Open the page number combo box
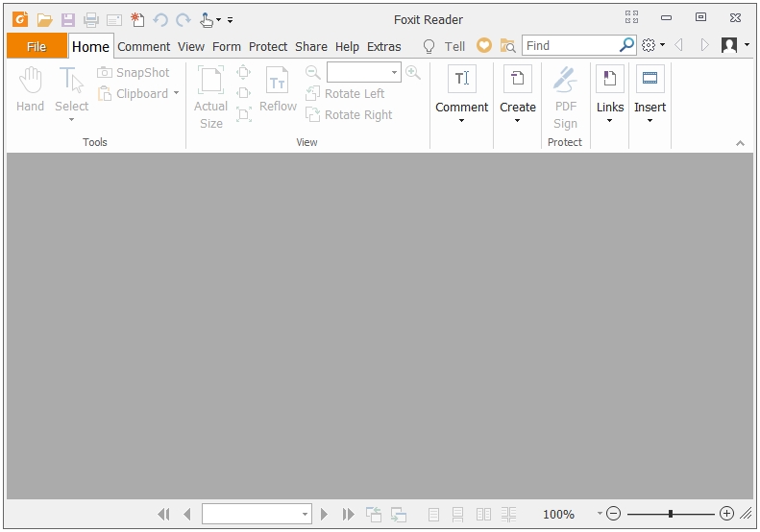760x532 pixels. [x=257, y=514]
